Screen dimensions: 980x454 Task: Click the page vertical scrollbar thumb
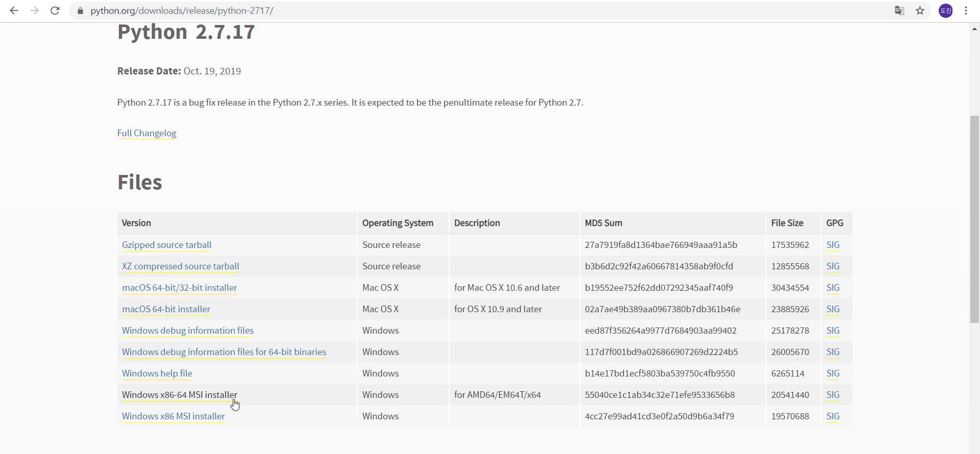[x=974, y=219]
